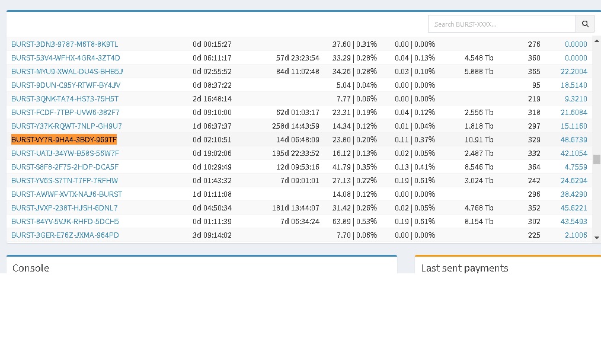Image resolution: width=601 pixels, height=364 pixels.
Task: Select time cell 258d 14:43:59
Action: click(x=296, y=126)
